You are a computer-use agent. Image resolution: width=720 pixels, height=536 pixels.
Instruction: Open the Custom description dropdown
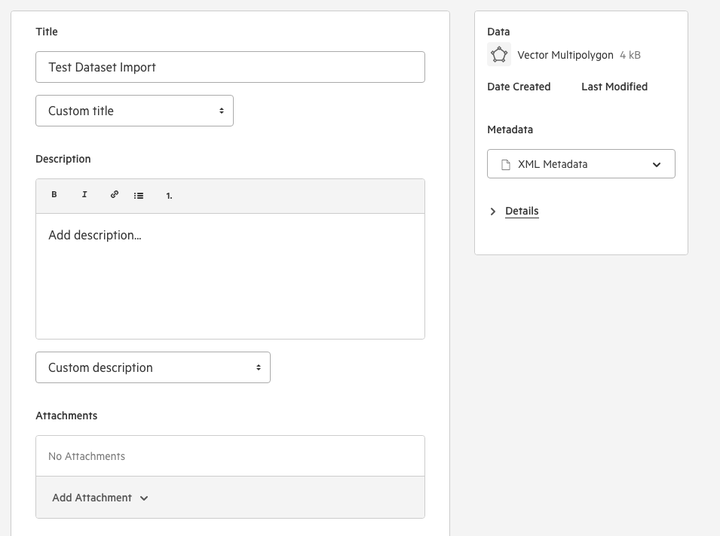[153, 367]
